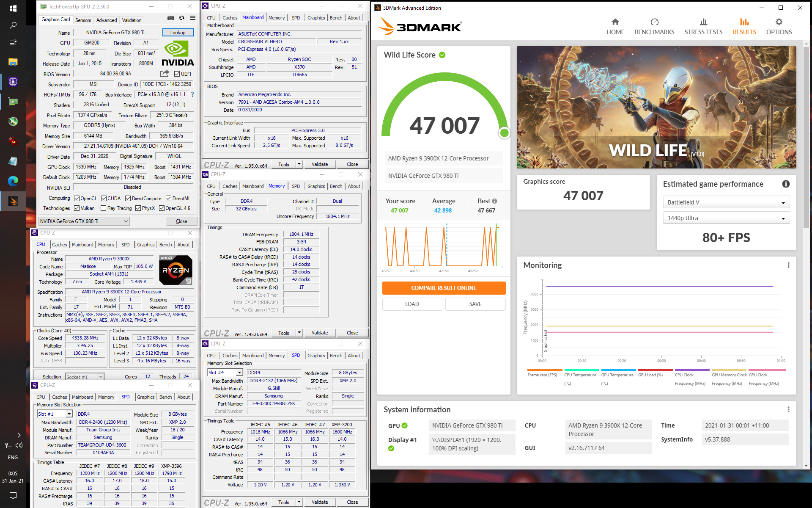The height and width of the screenshot is (508, 812).
Task: Switch to 3DMark taskbar icon
Action: pyautogui.click(x=13, y=201)
